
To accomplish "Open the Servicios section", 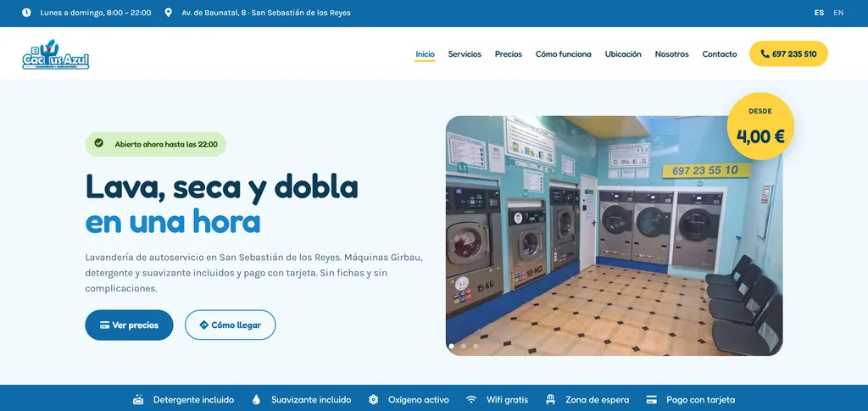I will point(465,54).
